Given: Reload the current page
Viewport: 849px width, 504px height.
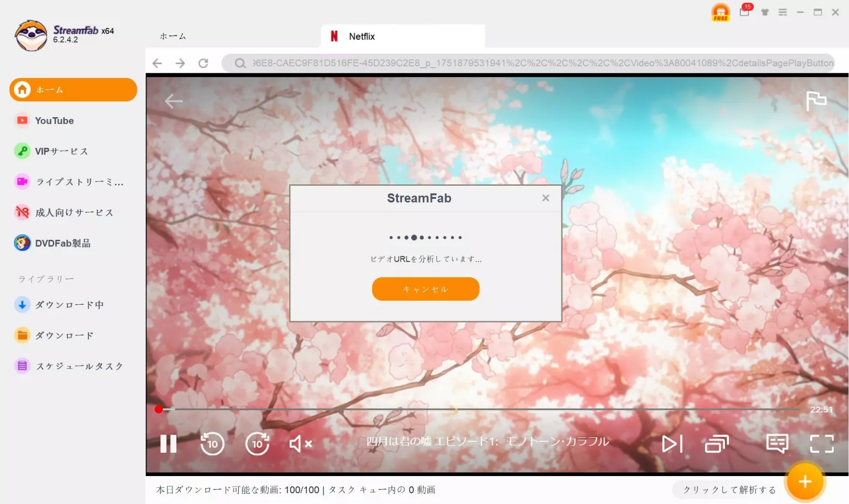Looking at the screenshot, I should click(203, 63).
